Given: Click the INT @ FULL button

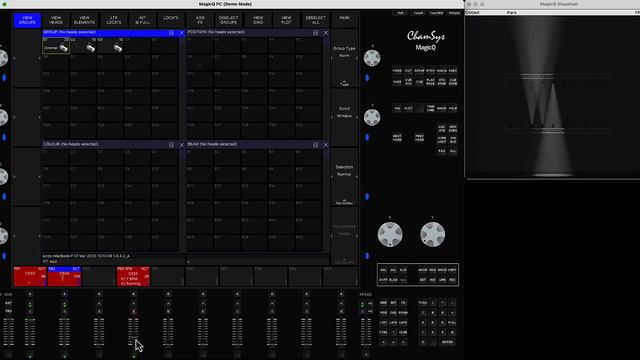Looking at the screenshot, I should (x=142, y=20).
